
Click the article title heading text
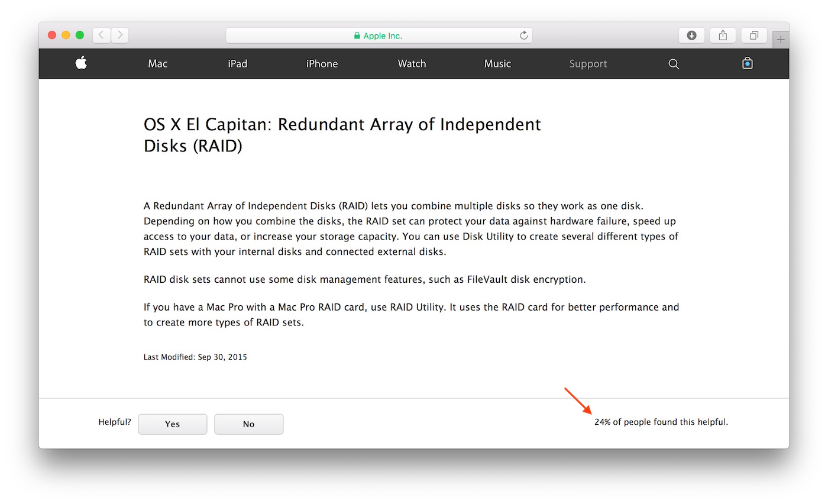coord(342,135)
